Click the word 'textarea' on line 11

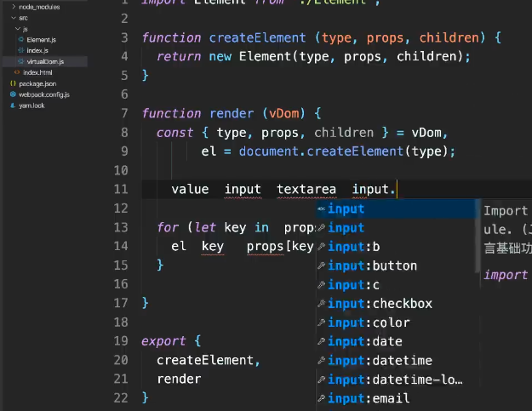pyautogui.click(x=306, y=189)
